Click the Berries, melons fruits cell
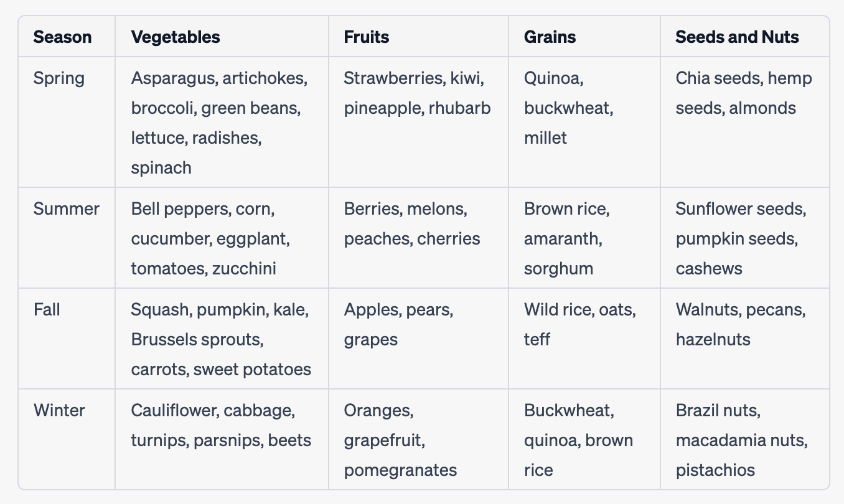Screen dimensions: 844x504 tap(411, 223)
